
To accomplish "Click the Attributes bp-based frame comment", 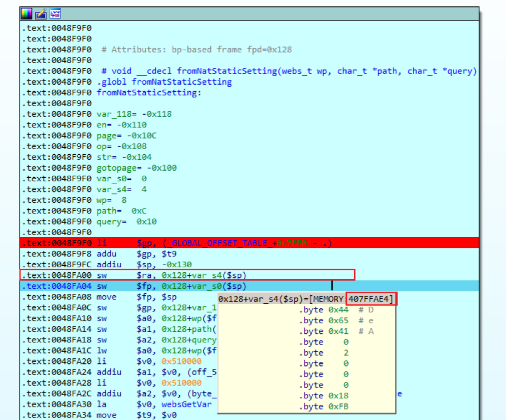I will tap(196, 50).
